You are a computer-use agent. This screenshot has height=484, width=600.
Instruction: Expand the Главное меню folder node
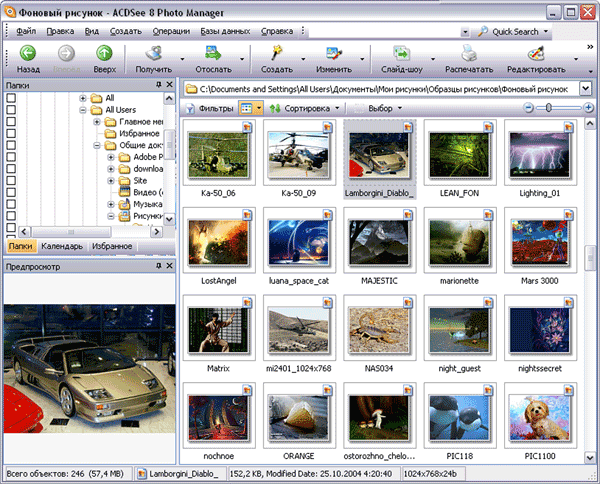point(97,122)
